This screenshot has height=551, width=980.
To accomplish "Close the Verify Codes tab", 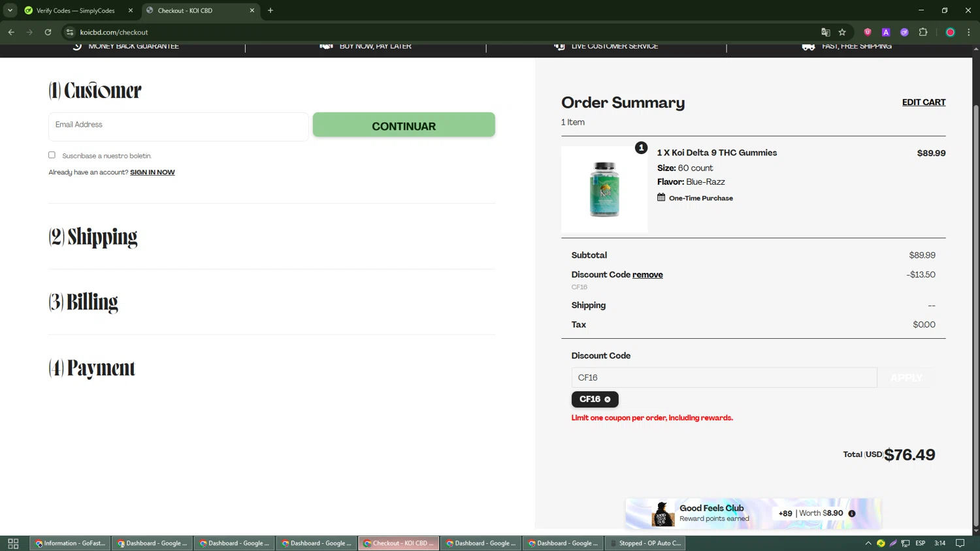I will 130,10.
